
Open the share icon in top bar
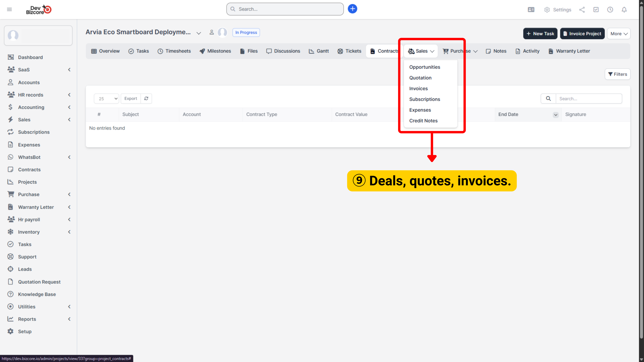pyautogui.click(x=582, y=10)
